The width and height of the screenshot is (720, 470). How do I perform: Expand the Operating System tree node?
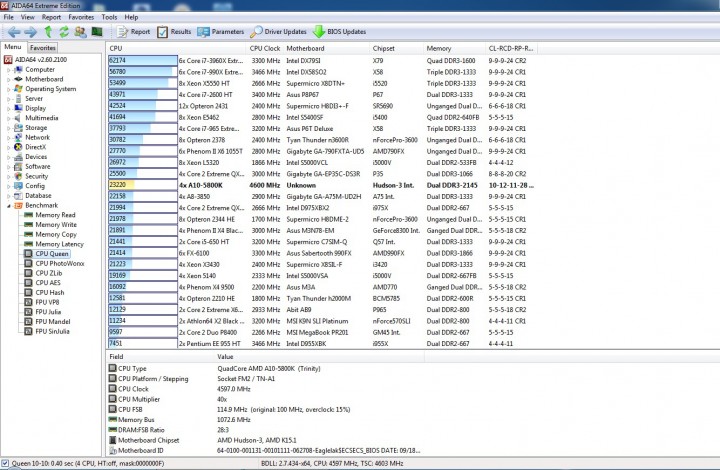8,89
